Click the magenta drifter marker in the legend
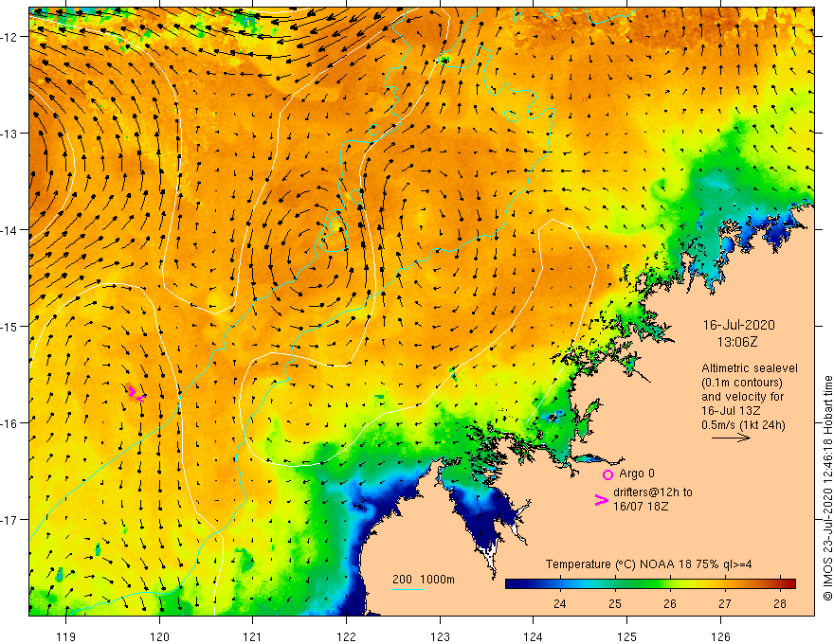 pos(601,499)
